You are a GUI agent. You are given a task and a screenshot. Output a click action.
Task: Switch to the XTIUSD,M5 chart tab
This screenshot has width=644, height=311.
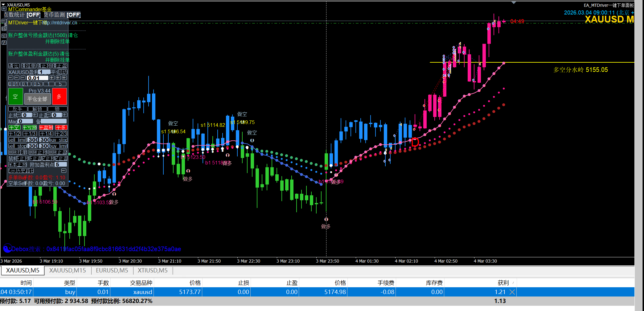click(153, 270)
